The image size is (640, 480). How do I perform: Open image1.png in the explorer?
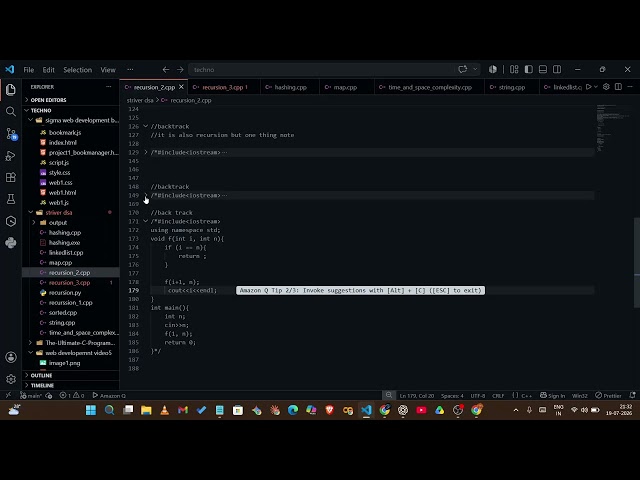point(71,363)
